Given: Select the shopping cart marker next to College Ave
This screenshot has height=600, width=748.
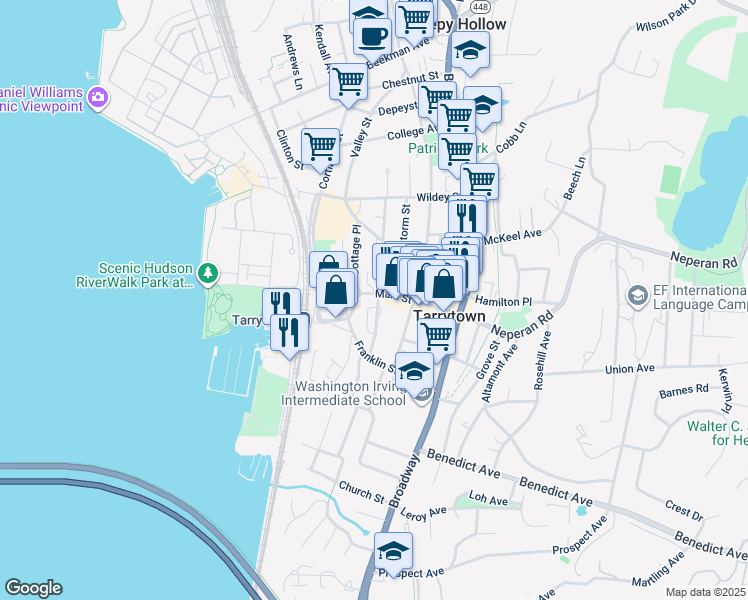Looking at the screenshot, I should (x=457, y=118).
